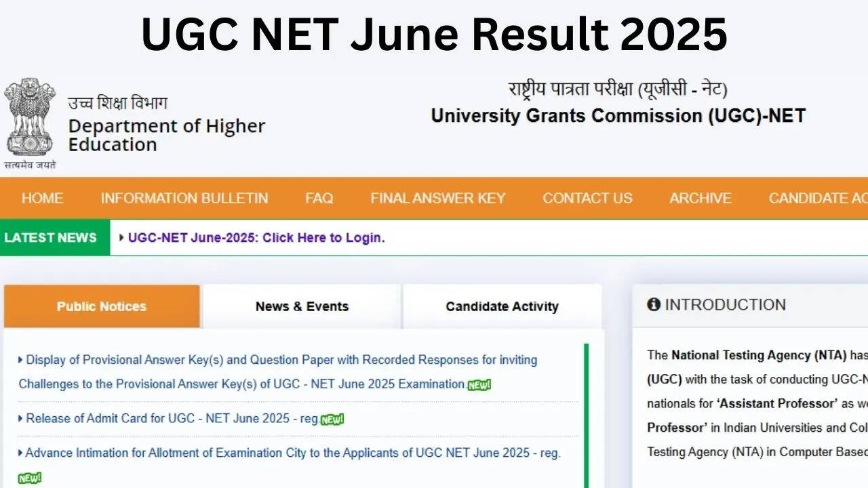Click the arrow icon before the login news link
The width and height of the screenshot is (868, 488).
coord(121,238)
